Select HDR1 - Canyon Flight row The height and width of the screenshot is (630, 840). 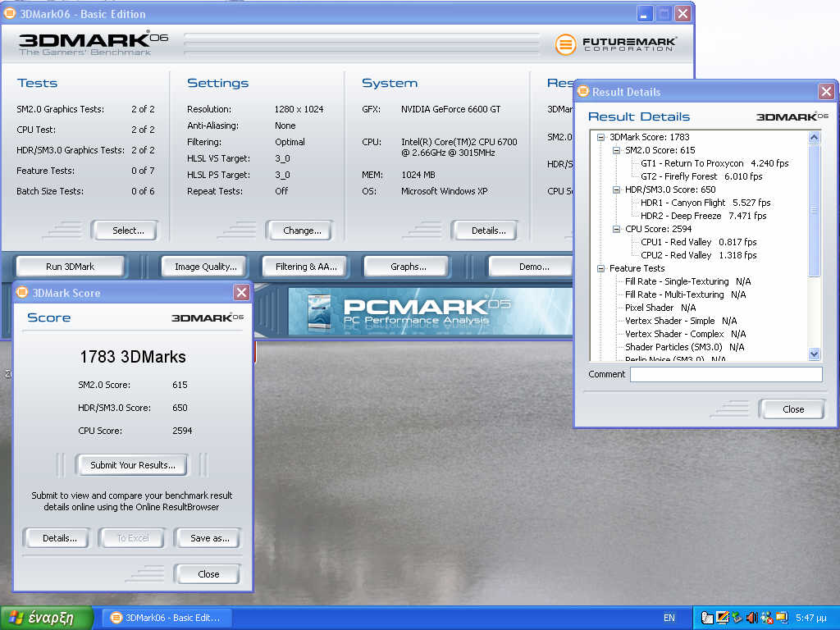coord(705,203)
